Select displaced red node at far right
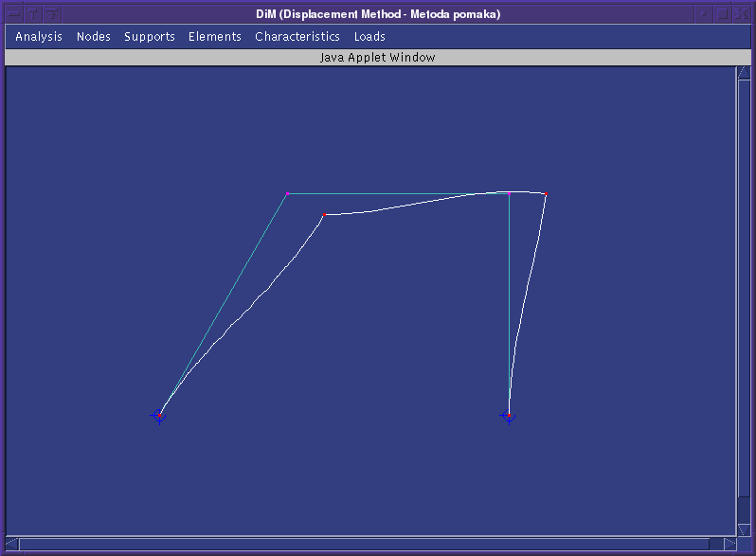756x556 pixels. pyautogui.click(x=546, y=194)
